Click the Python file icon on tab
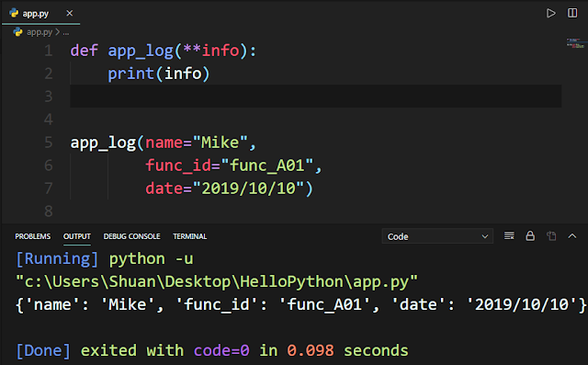 pyautogui.click(x=14, y=13)
